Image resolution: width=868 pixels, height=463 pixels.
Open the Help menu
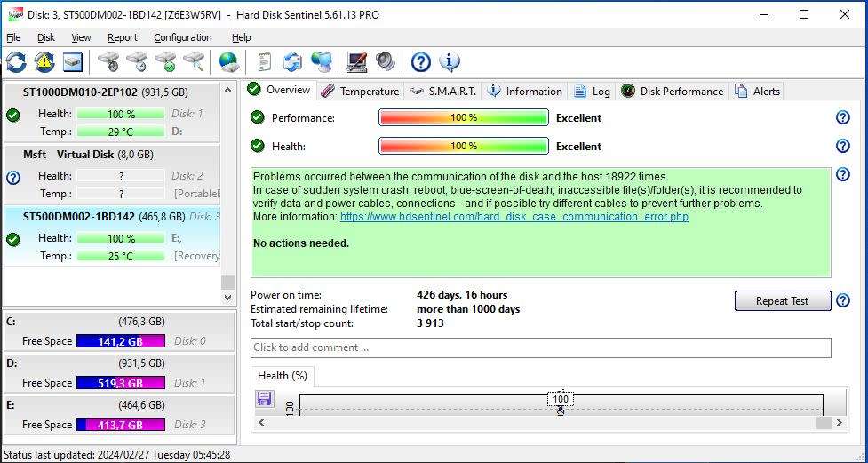tap(241, 37)
